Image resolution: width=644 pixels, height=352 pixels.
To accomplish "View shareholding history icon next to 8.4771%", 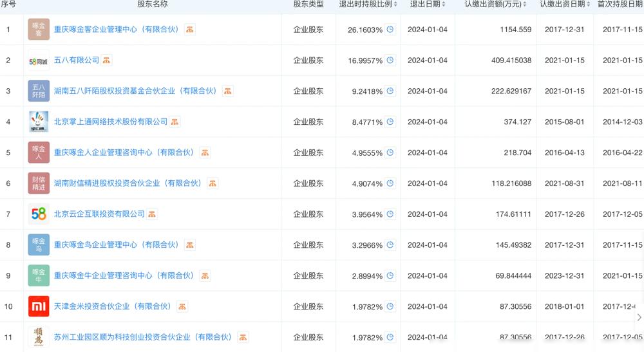I will pos(390,122).
